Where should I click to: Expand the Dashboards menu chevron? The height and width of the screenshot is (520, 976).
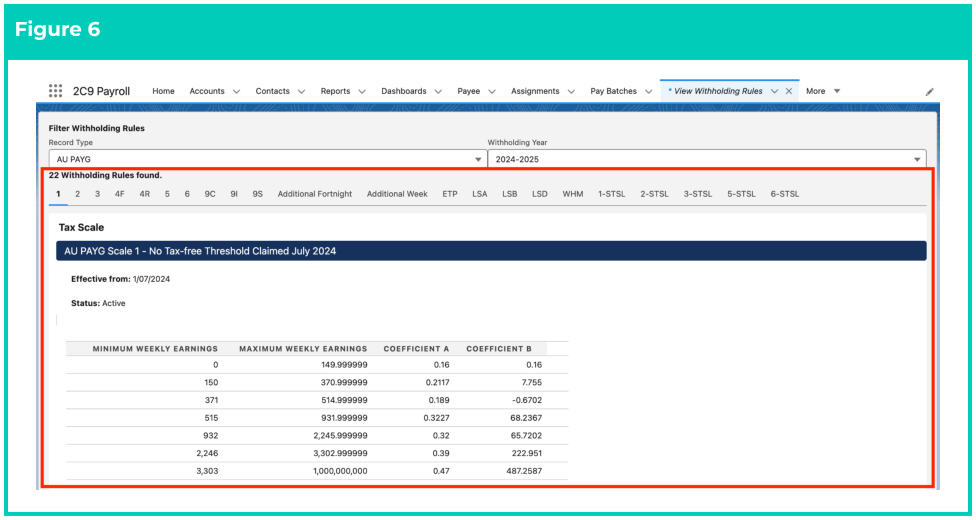pos(438,92)
